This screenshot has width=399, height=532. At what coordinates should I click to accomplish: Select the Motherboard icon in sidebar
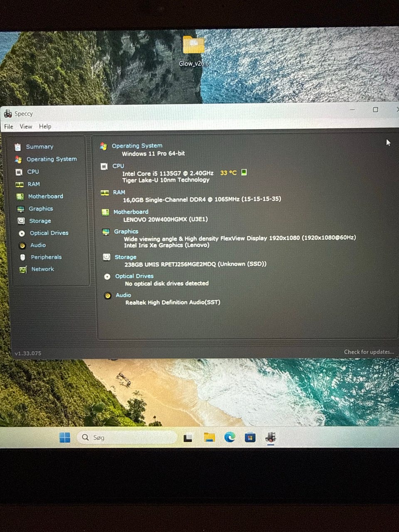point(20,197)
